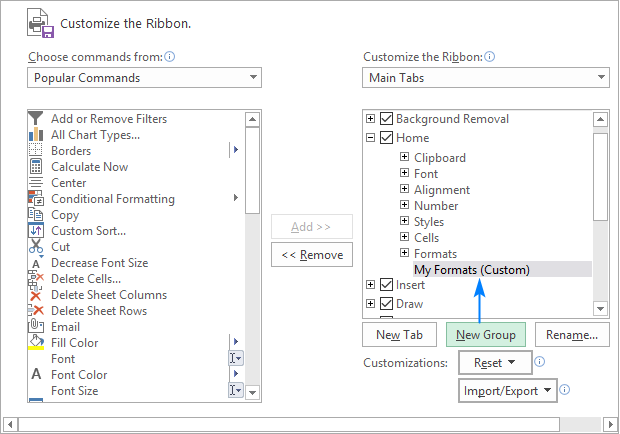
Task: Select the Delete Sheet Columns icon
Action: tap(36, 295)
